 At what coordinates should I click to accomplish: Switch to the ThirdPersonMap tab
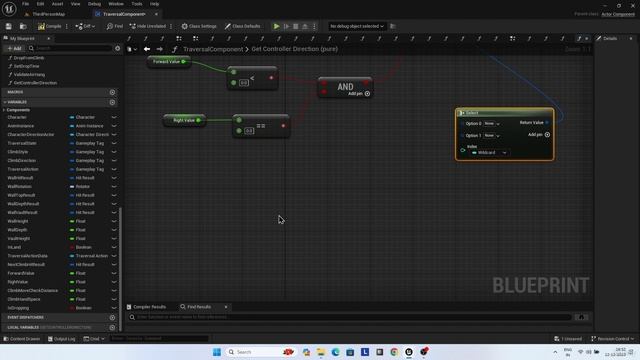click(x=48, y=14)
